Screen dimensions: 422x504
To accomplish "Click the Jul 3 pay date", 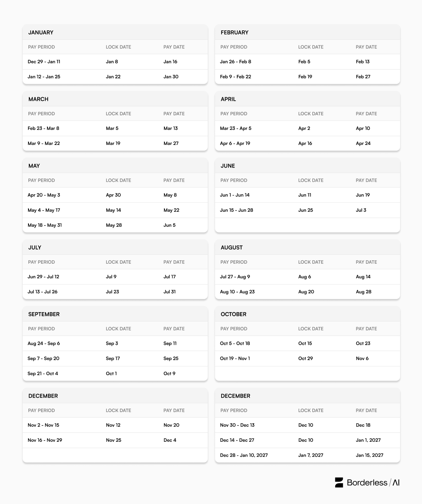I will pos(361,210).
